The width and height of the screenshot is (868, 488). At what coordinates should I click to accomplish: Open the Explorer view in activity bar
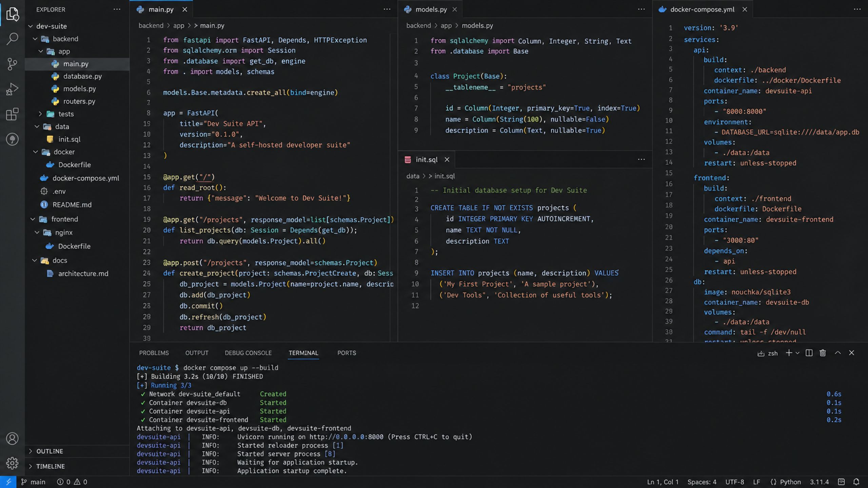point(12,14)
